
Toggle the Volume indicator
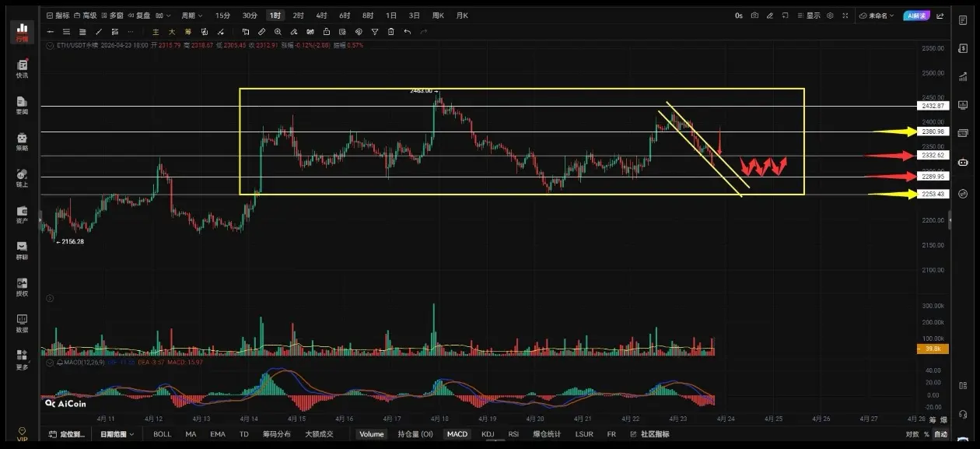(371, 434)
